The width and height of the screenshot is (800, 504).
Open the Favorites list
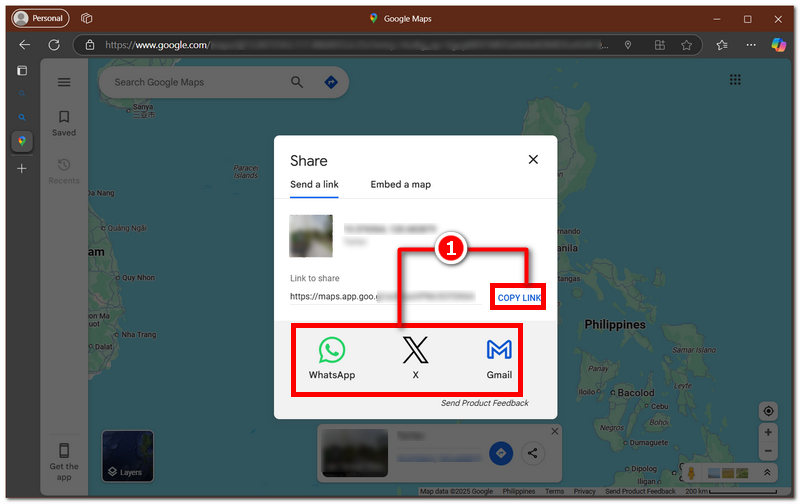(x=722, y=45)
